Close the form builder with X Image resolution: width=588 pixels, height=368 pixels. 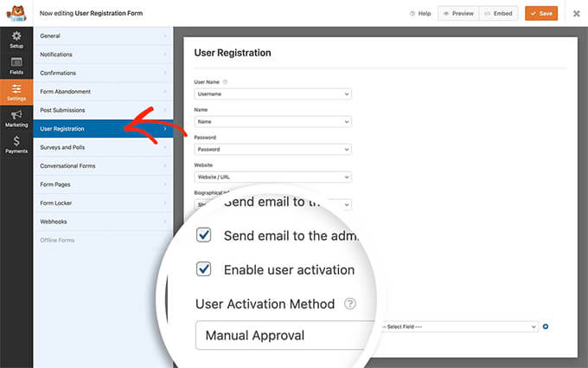click(x=576, y=13)
